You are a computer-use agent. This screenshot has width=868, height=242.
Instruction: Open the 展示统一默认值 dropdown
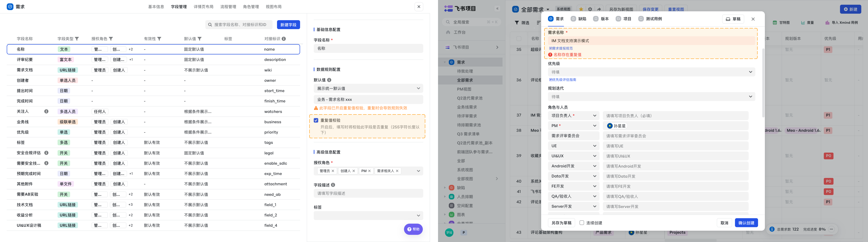pyautogui.click(x=368, y=88)
